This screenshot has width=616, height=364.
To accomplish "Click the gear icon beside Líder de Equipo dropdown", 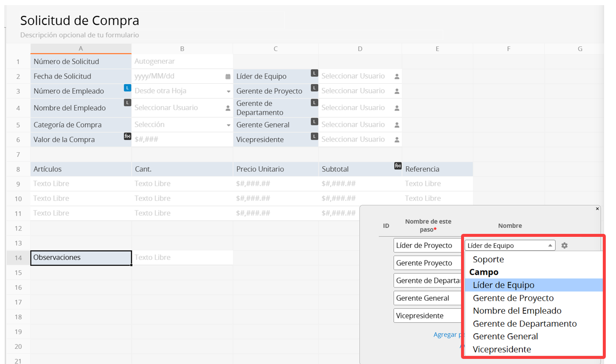I will coord(564,245).
